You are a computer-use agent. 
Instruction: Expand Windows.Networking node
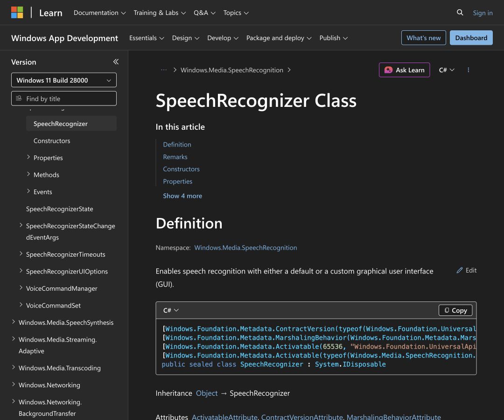14,385
